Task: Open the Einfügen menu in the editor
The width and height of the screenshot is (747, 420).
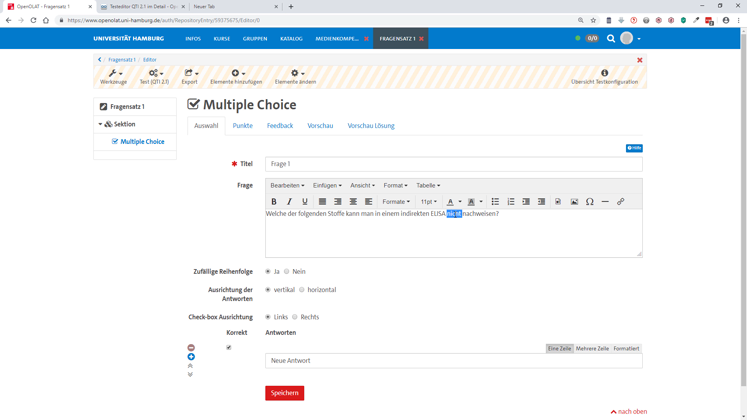Action: pyautogui.click(x=327, y=185)
